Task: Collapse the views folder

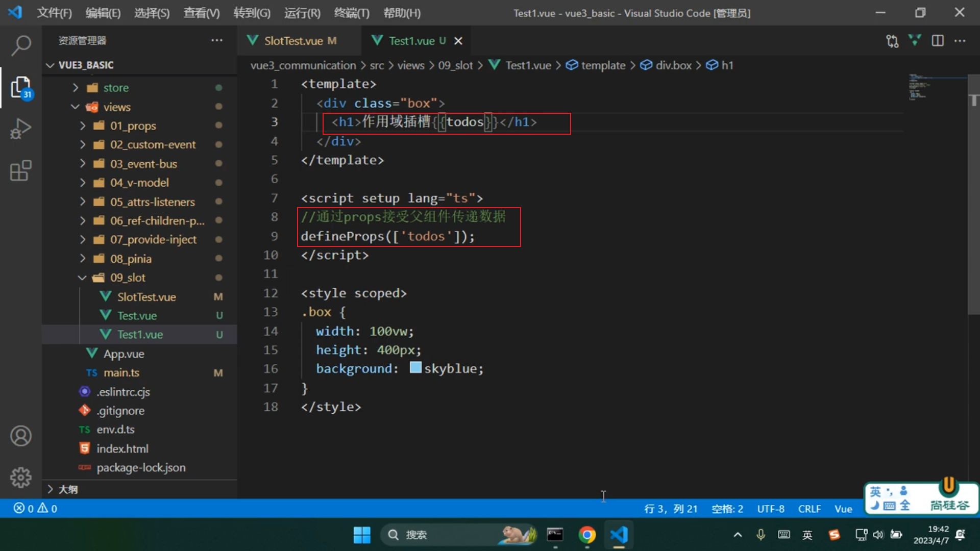Action: [139, 107]
